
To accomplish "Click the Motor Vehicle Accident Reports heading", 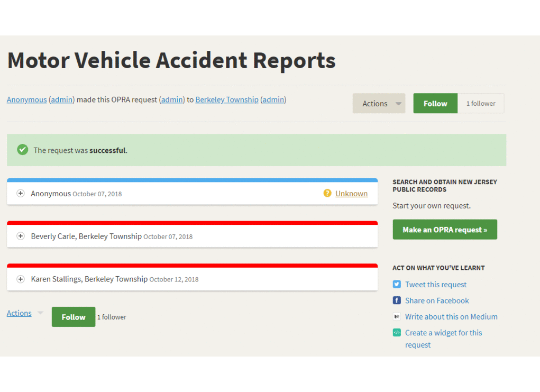I will point(171,60).
